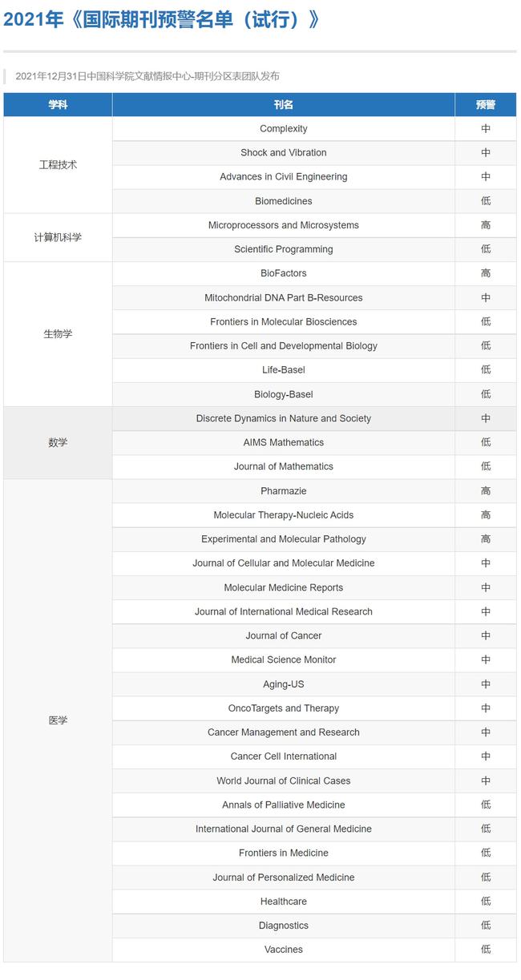
Task: Click the publication date subtitle line
Action: tap(147, 76)
